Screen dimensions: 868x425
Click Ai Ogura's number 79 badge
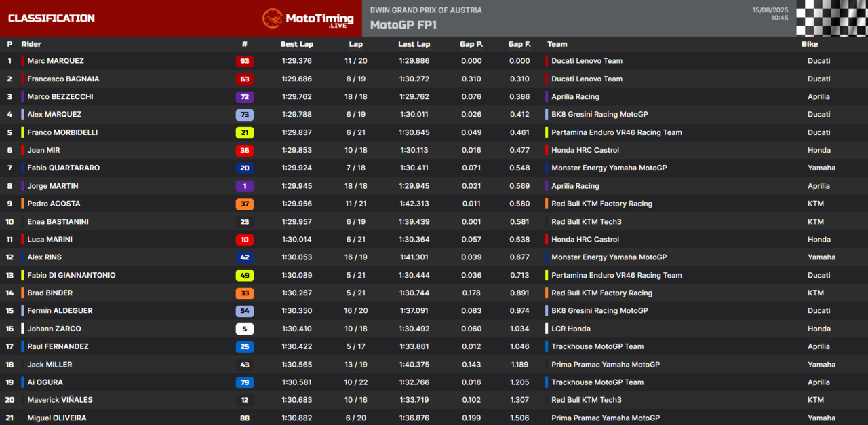245,382
